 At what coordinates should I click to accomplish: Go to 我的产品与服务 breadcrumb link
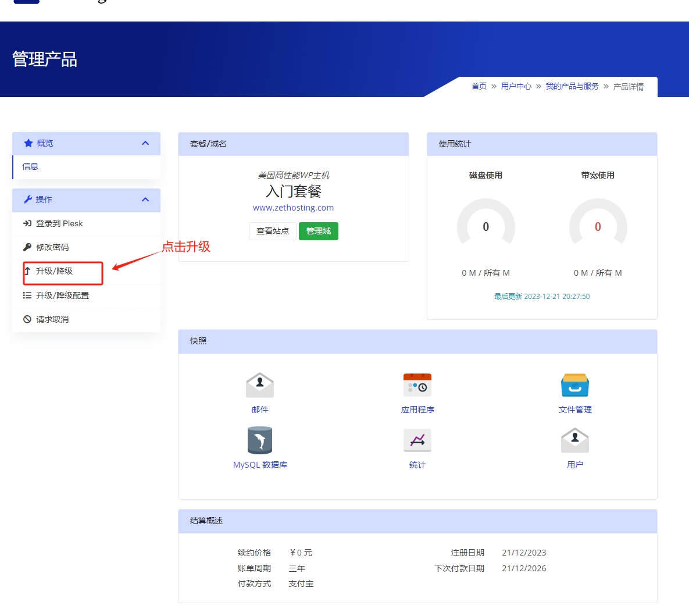click(572, 86)
